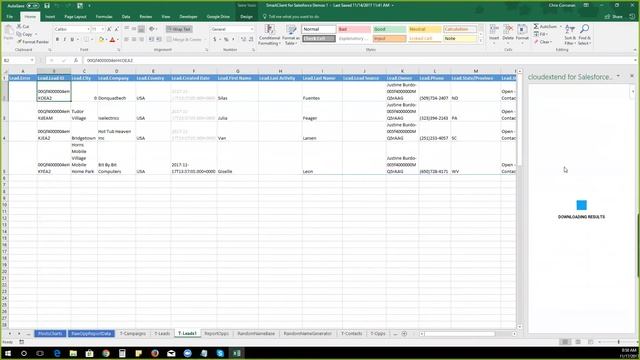
Task: Switch to the Page Layout tab
Action: click(75, 17)
